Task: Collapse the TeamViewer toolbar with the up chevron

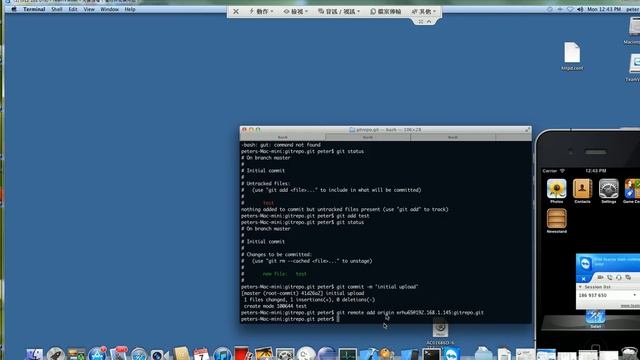Action: point(429,21)
